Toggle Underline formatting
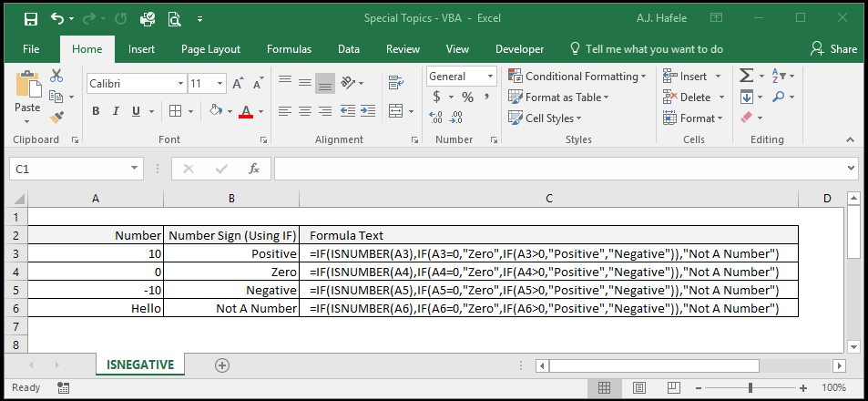The height and width of the screenshot is (401, 868). tap(136, 111)
